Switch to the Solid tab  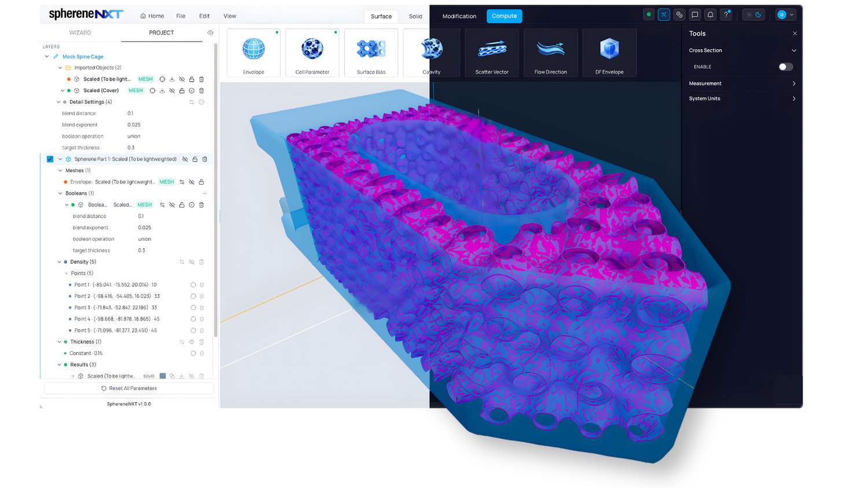coord(415,16)
